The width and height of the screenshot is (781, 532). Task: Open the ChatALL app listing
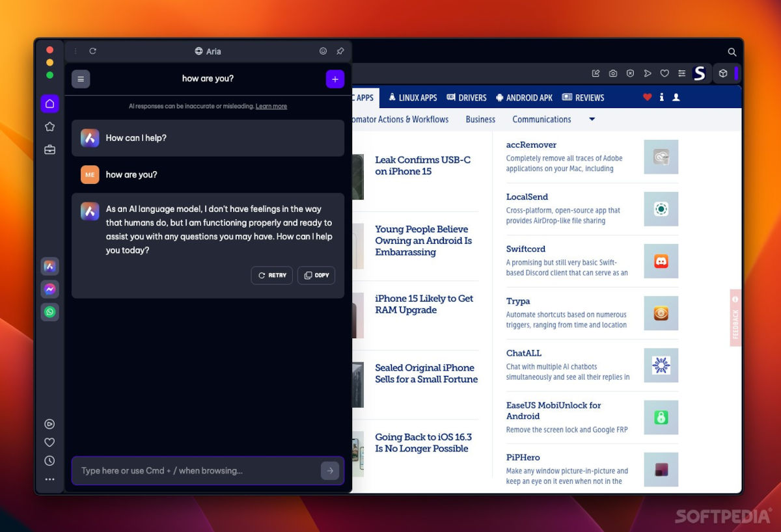(524, 353)
